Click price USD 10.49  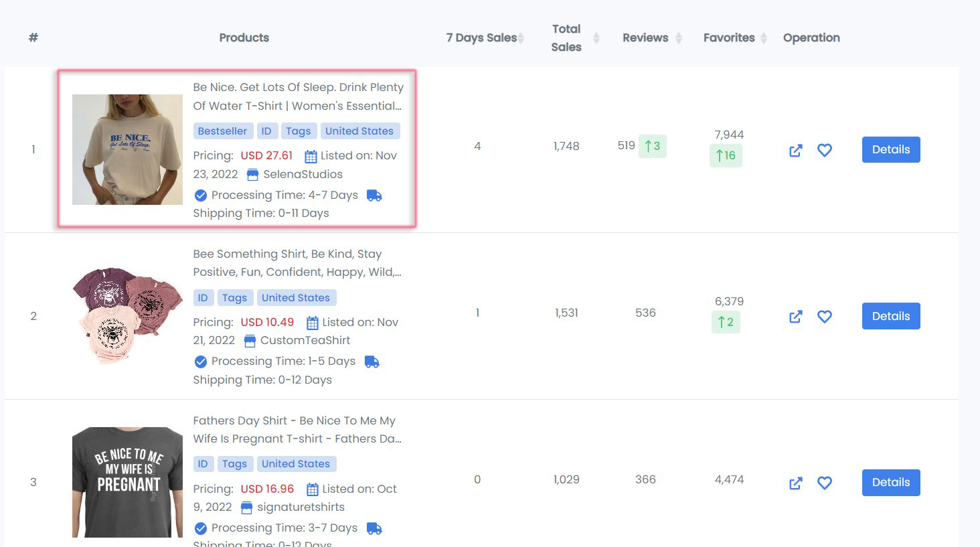pos(267,322)
